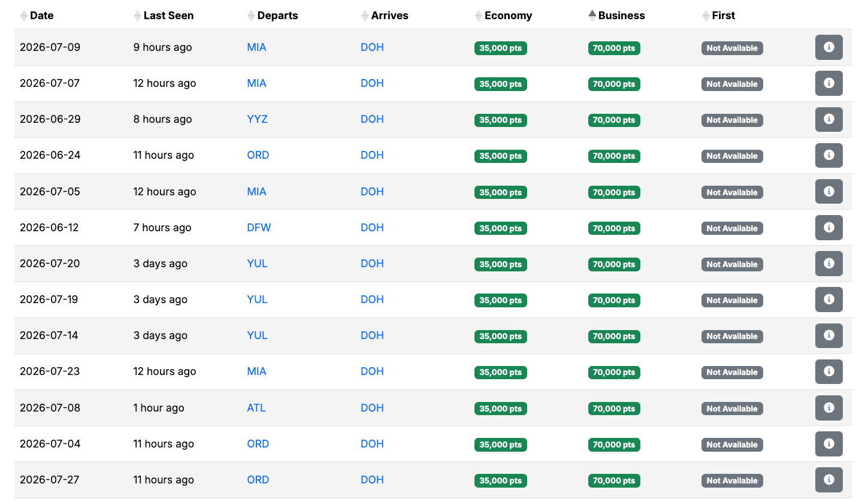Sort table by Business points
This screenshot has height=502, width=868.
pos(621,16)
